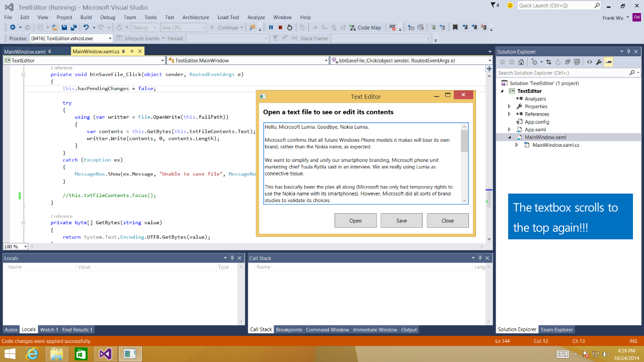Toggle a bookmark with flag icon
644x362 pixels.
[x=455, y=28]
